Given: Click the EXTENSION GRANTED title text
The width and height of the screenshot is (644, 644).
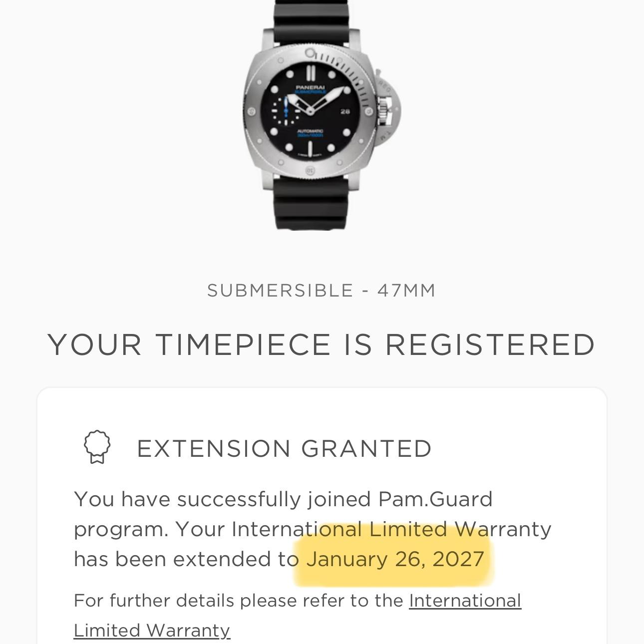Looking at the screenshot, I should click(285, 448).
